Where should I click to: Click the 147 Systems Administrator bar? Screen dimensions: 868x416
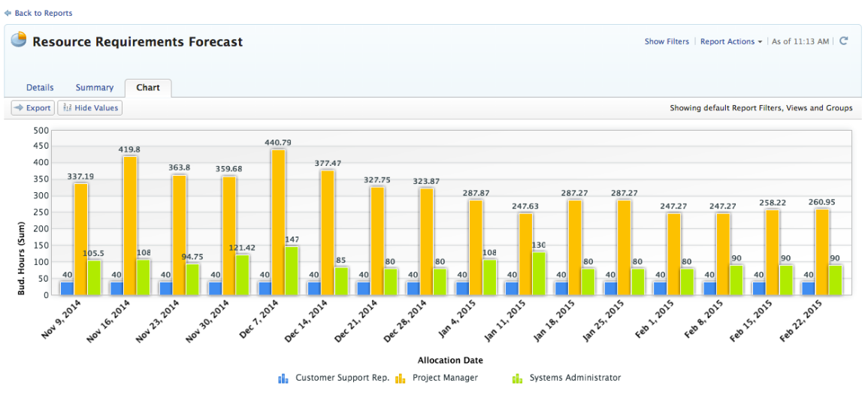pyautogui.click(x=291, y=270)
